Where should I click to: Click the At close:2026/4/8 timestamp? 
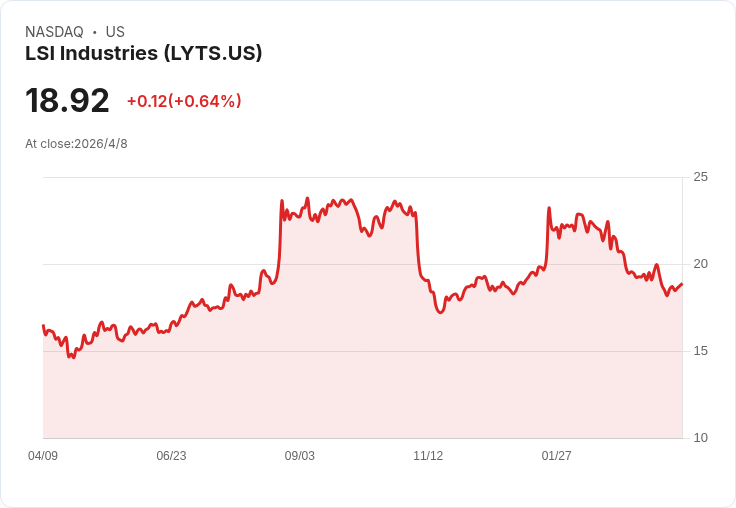coord(77,144)
